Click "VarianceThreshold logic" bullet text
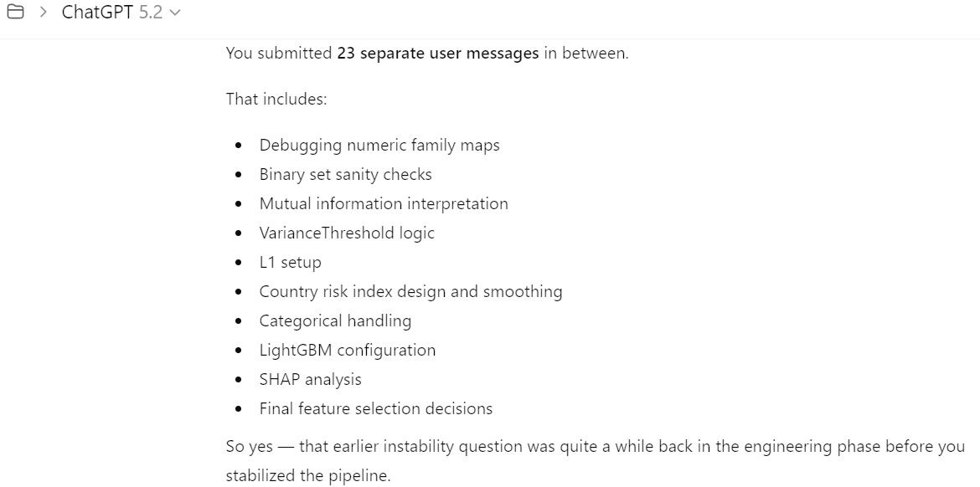Screen dimensions: 980x487 (x=347, y=233)
